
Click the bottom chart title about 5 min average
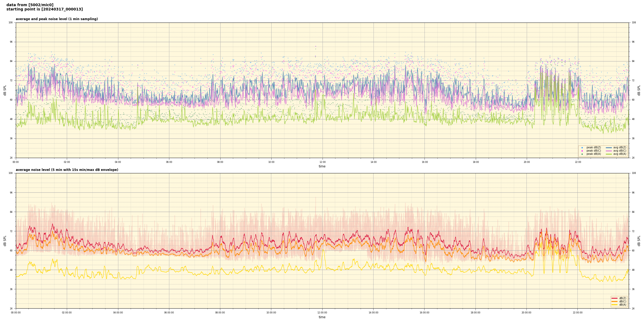coord(67,170)
